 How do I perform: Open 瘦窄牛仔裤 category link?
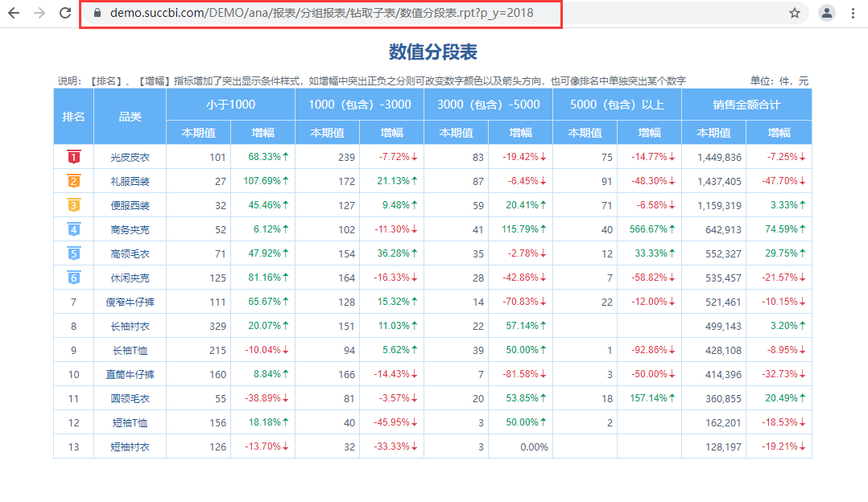click(130, 302)
